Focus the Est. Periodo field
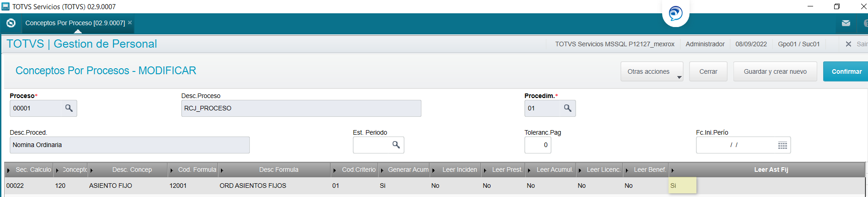The width and height of the screenshot is (868, 197). pos(371,145)
